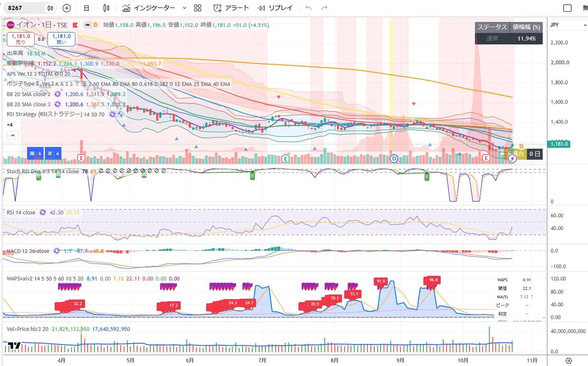Click the イオン・1日・TSE chart title
Viewport: 588px width, 366px height.
[x=42, y=25]
